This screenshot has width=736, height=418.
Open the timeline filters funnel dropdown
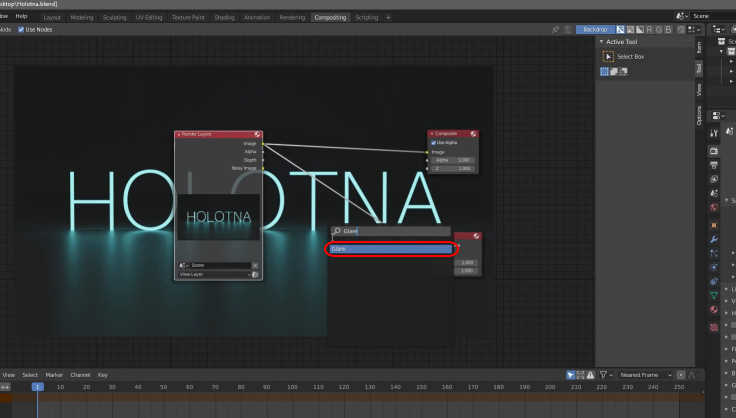[606, 375]
